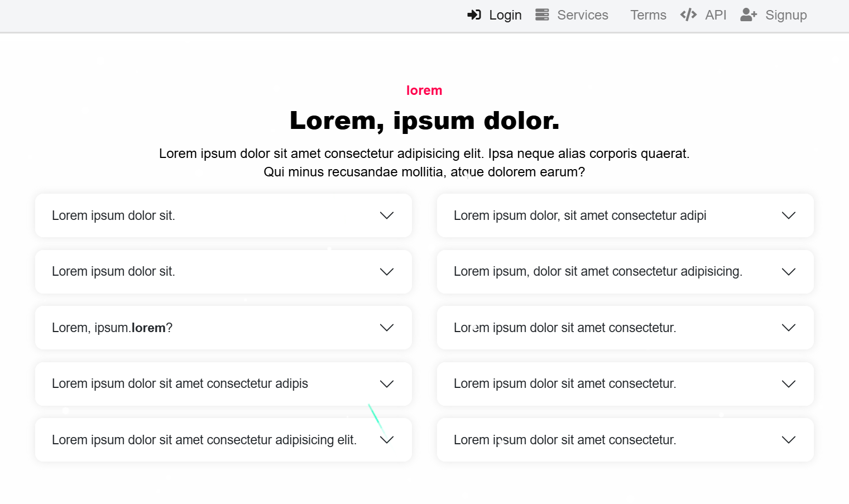Expand the second "Lorem ipsum dolor sit." accordion
This screenshot has height=504, width=849.
(113, 272)
